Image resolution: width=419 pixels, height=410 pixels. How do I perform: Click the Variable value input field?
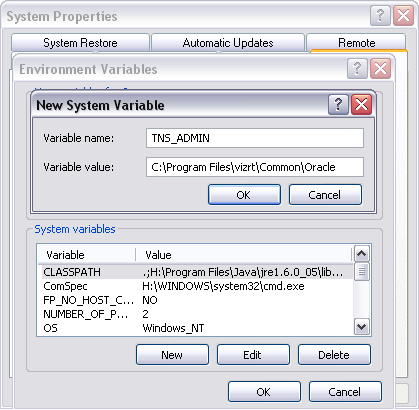[255, 167]
